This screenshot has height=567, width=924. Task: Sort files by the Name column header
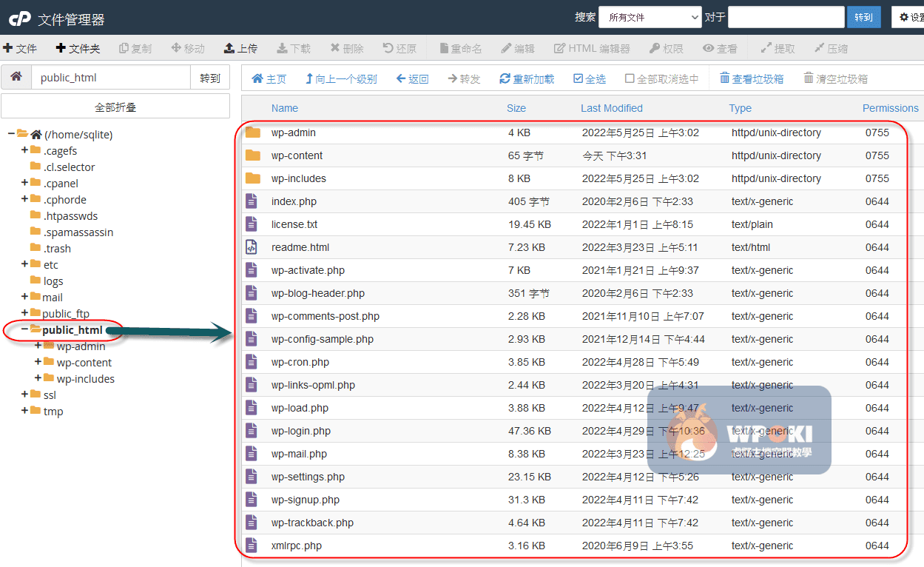285,108
